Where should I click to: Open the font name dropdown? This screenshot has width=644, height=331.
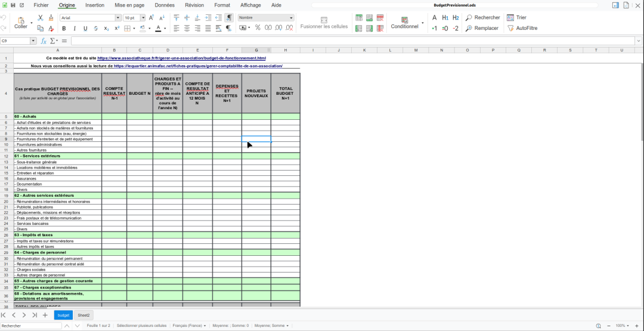point(118,18)
